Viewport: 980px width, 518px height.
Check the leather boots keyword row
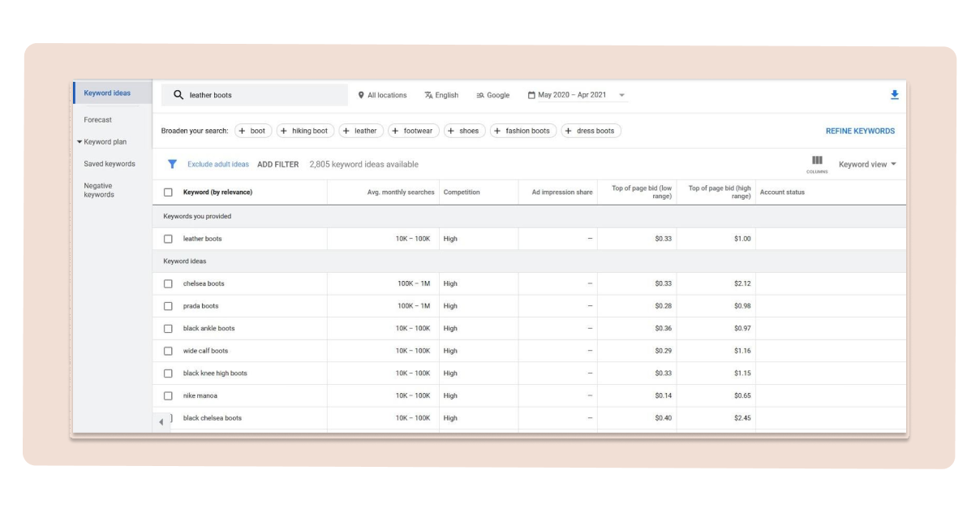point(168,239)
